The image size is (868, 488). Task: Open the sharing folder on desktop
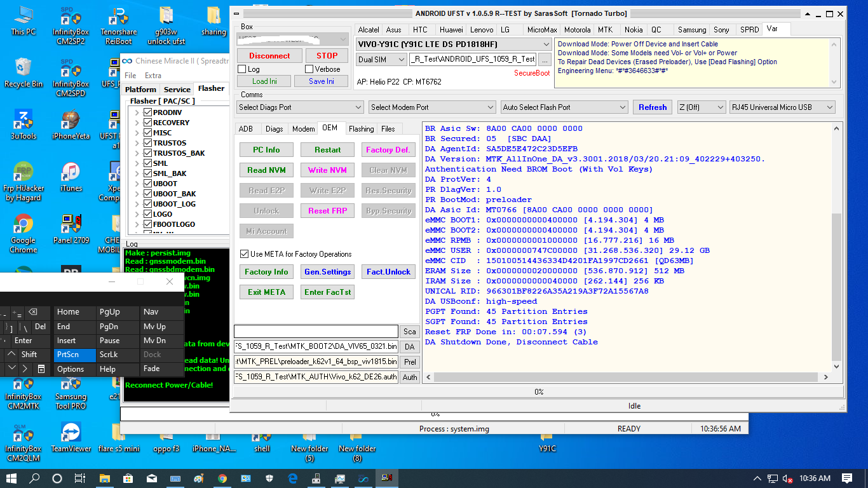(214, 20)
